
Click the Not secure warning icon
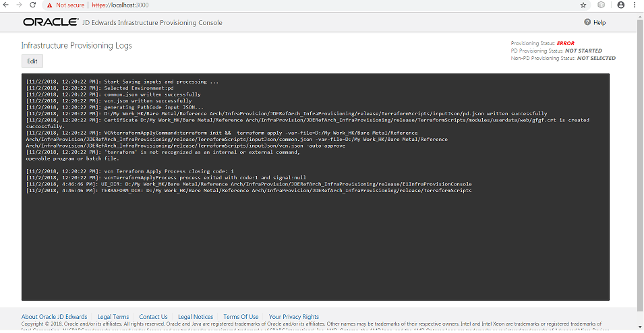[x=50, y=5]
